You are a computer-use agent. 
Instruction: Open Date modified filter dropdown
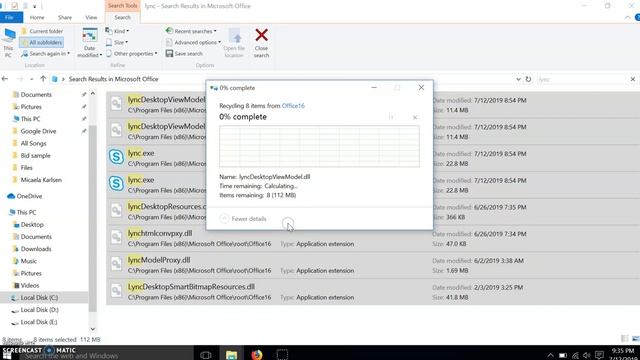tap(89, 43)
